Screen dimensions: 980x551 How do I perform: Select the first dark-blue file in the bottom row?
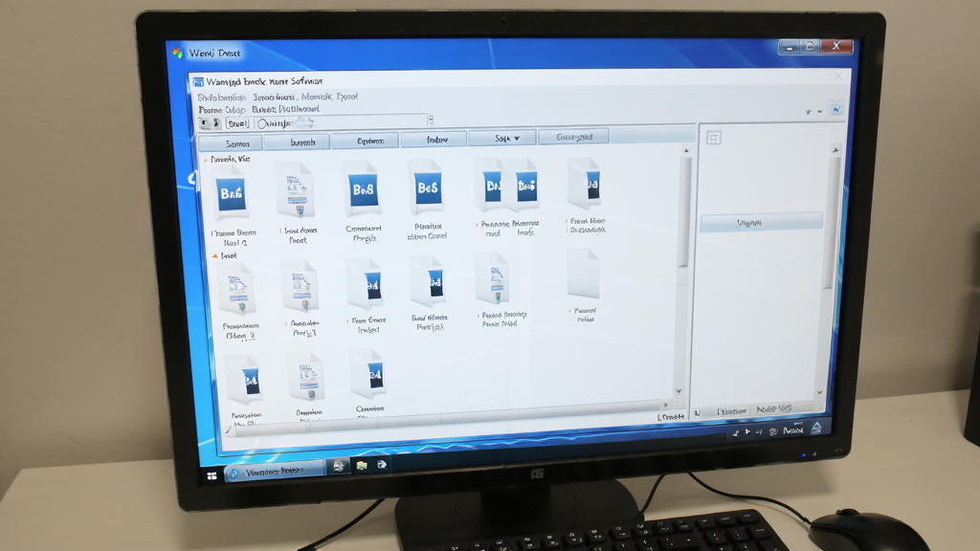pyautogui.click(x=244, y=380)
